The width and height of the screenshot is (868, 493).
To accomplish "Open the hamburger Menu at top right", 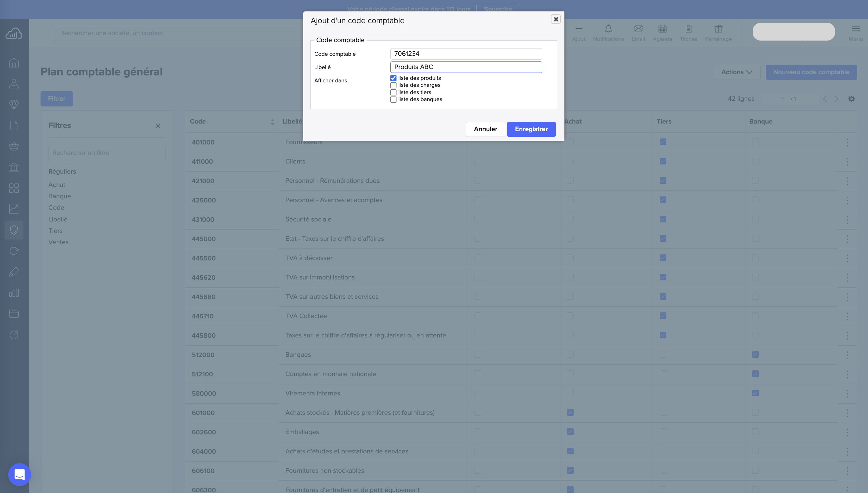I will pos(855,29).
